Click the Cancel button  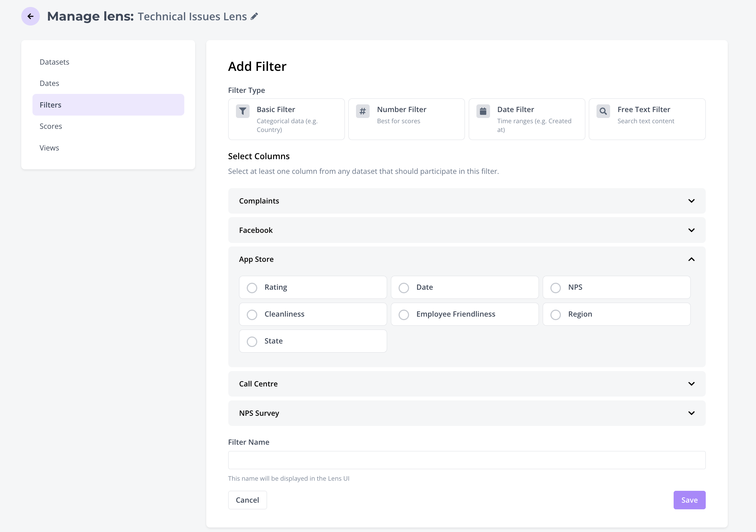[x=247, y=500]
